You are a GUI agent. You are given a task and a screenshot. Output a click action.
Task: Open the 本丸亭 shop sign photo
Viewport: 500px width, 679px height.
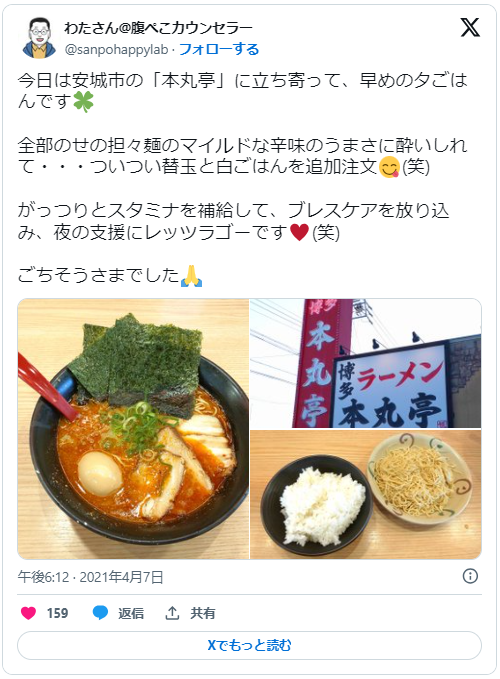[x=366, y=363]
